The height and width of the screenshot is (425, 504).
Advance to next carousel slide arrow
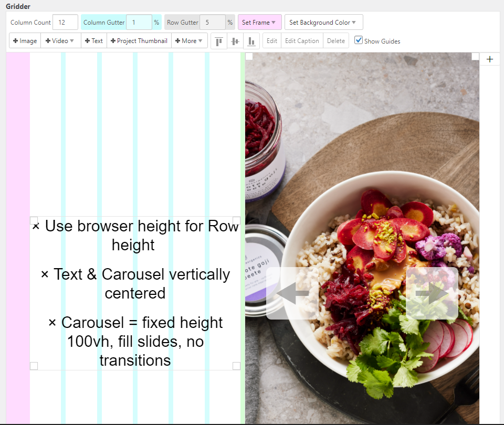coord(432,293)
